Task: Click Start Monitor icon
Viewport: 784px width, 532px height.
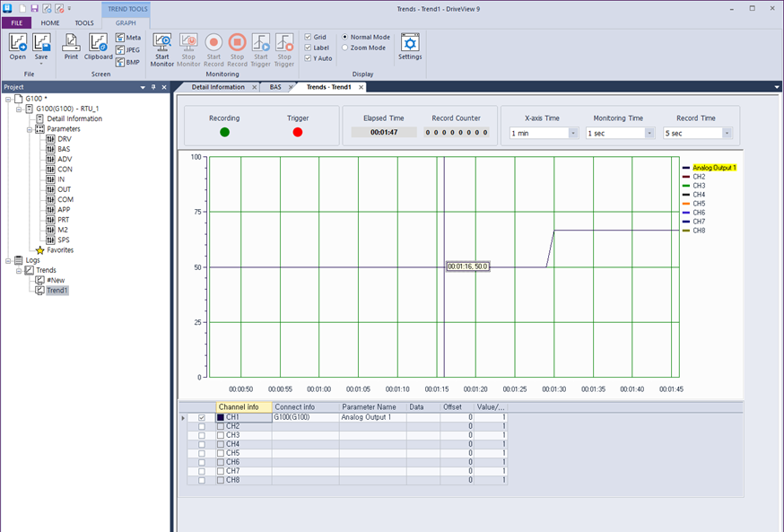Action: (162, 49)
